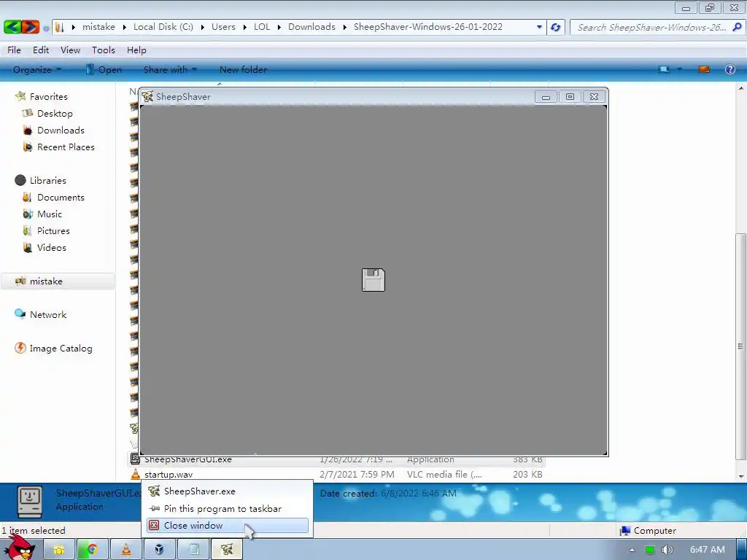747x560 pixels.
Task: Open VirtualBox cube icon in taskbar
Action: [159, 550]
